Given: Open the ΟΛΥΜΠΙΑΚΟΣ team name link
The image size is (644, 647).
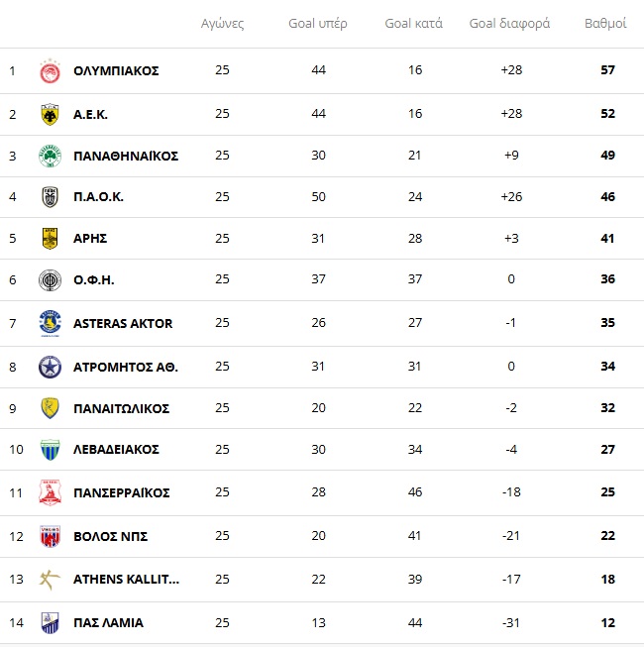Looking at the screenshot, I should click(116, 71).
